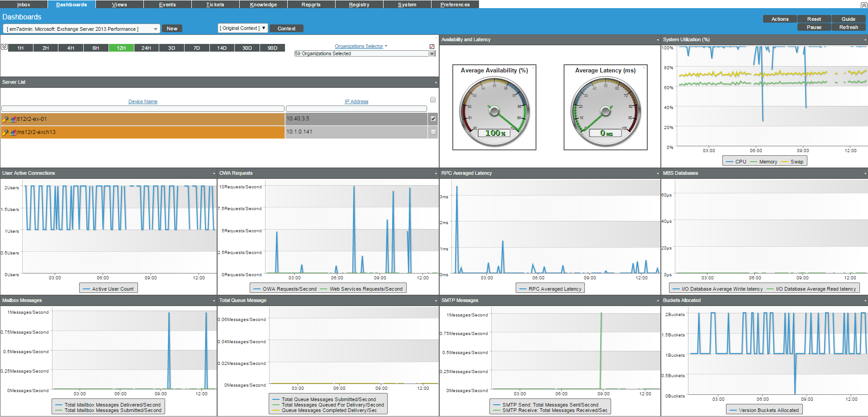Uncheck the tl12r2-ex-01 selection checkbox

point(433,119)
